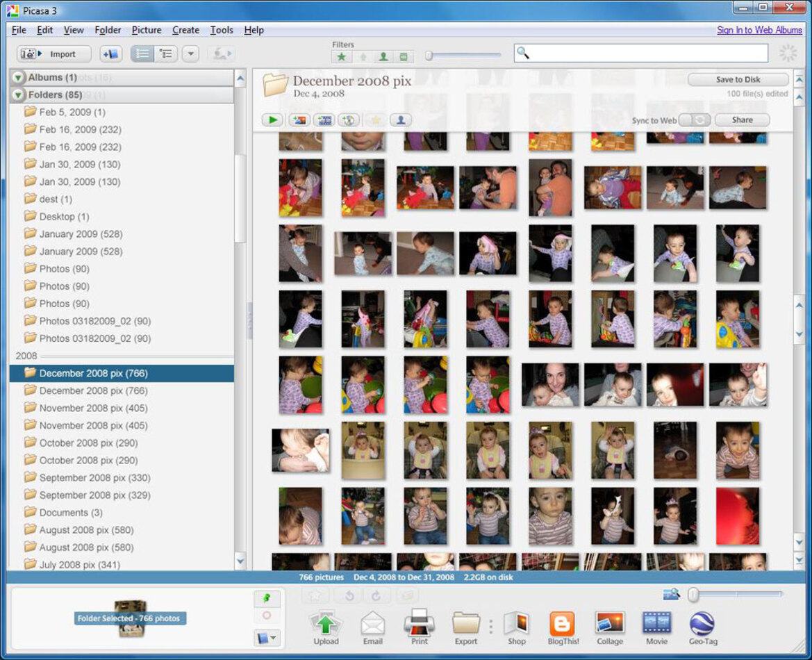Image resolution: width=812 pixels, height=660 pixels.
Task: Click the Collage button
Action: [x=609, y=628]
